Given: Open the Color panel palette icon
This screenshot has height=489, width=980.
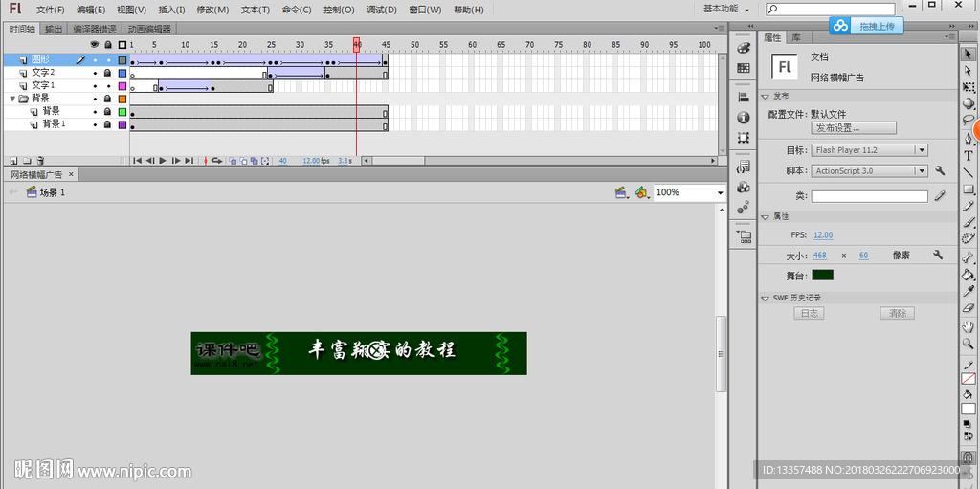Looking at the screenshot, I should [x=744, y=48].
